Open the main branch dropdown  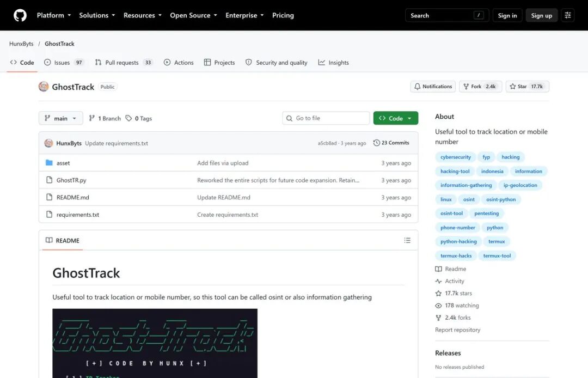[61, 118]
